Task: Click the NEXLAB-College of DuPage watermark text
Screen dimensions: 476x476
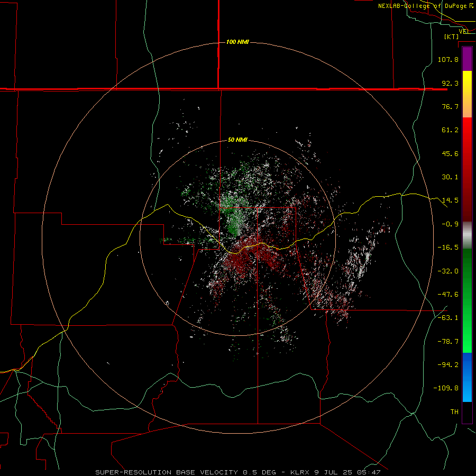Action: click(422, 6)
